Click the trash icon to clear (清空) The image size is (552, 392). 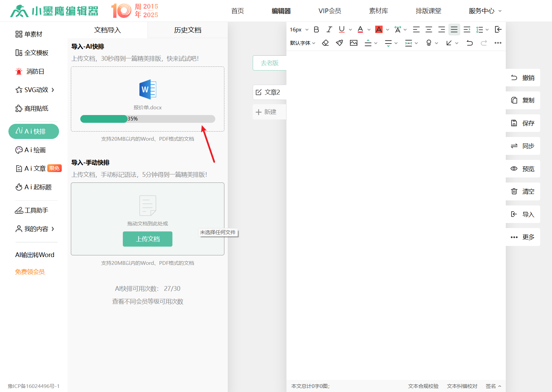tap(514, 191)
